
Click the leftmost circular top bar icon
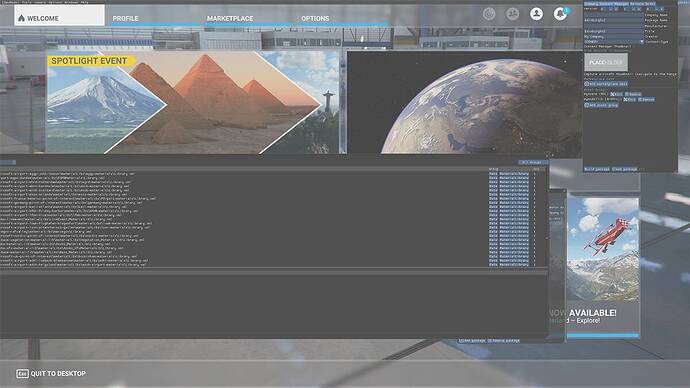point(488,14)
